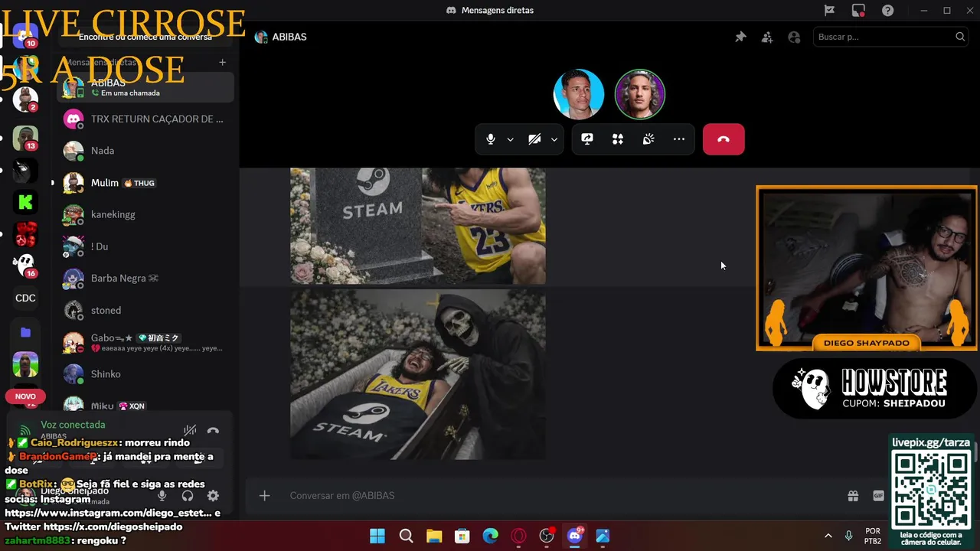Open Opera browser from taskbar
The image size is (980, 551).
519,536
